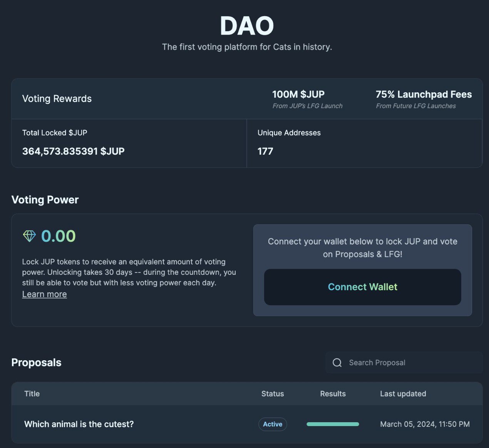Click the DAO page heading
This screenshot has width=489, height=448.
pos(246,26)
